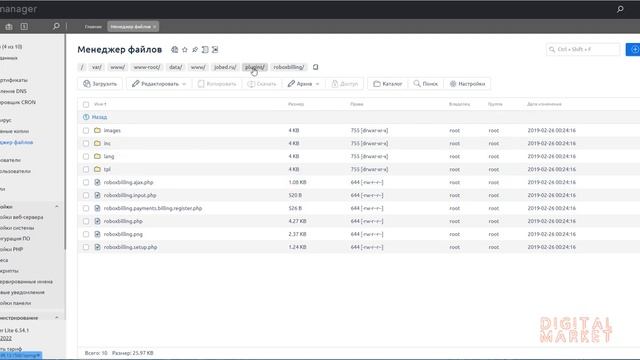Go to plugins/ breadcrumb
Screen dimensions: 640x360
[x=255, y=67]
